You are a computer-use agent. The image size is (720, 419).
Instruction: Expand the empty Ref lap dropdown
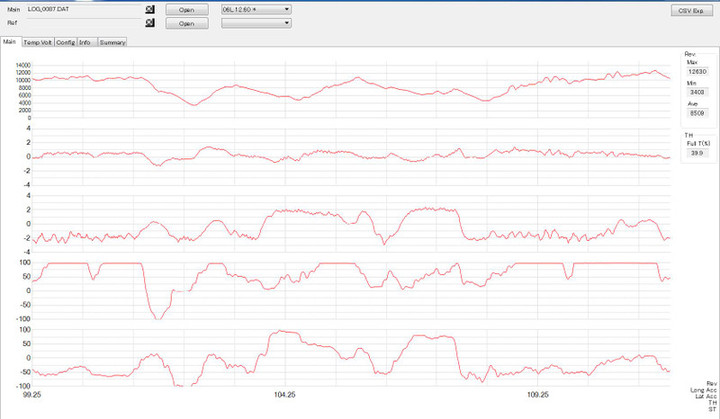pyautogui.click(x=255, y=22)
